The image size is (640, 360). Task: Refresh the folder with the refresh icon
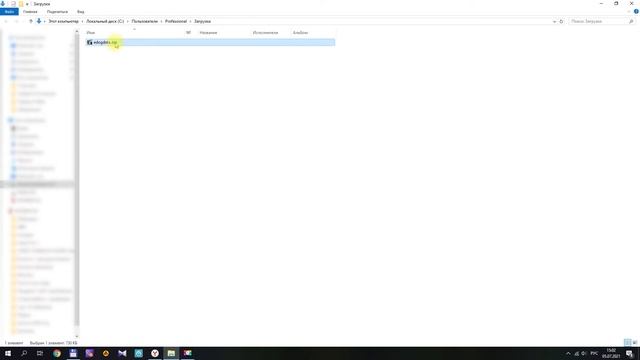pos(561,21)
